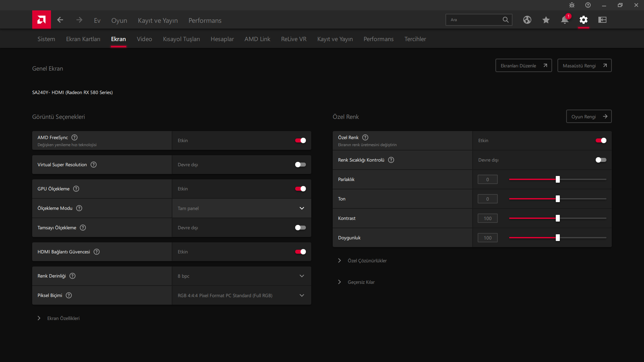
Task: Show help for Tamsayı Ölçekleme
Action: [x=83, y=228]
